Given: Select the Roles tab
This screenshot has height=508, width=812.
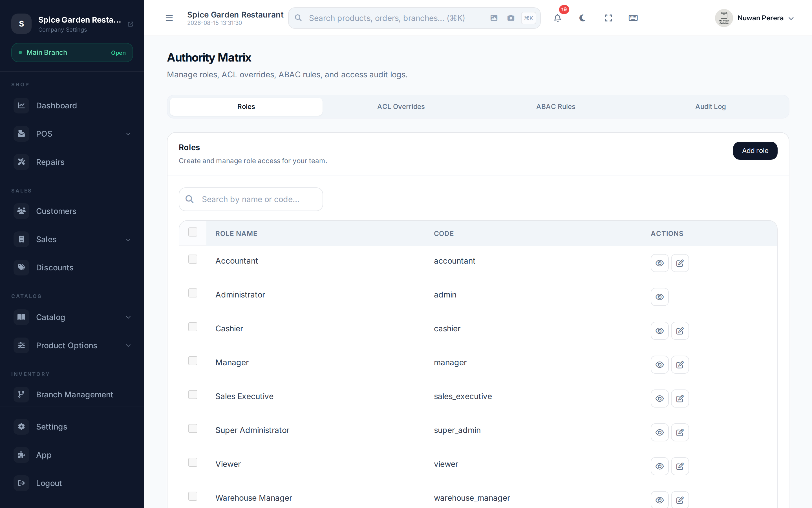Looking at the screenshot, I should (246, 106).
